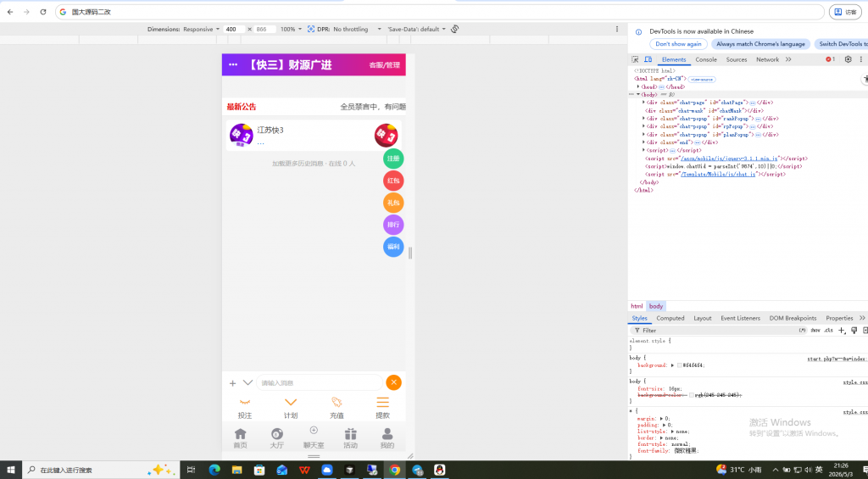Click the browser back arrow
Screen dimensions: 868x479
(10, 12)
